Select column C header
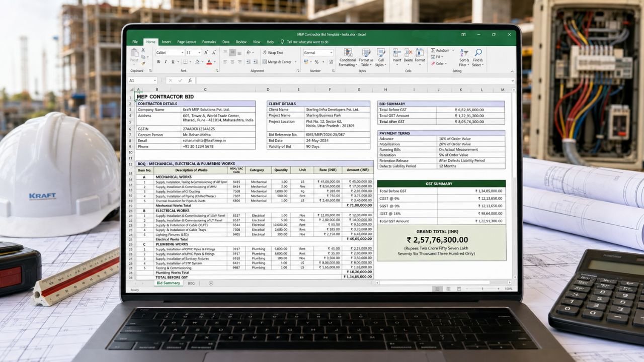 coord(205,89)
